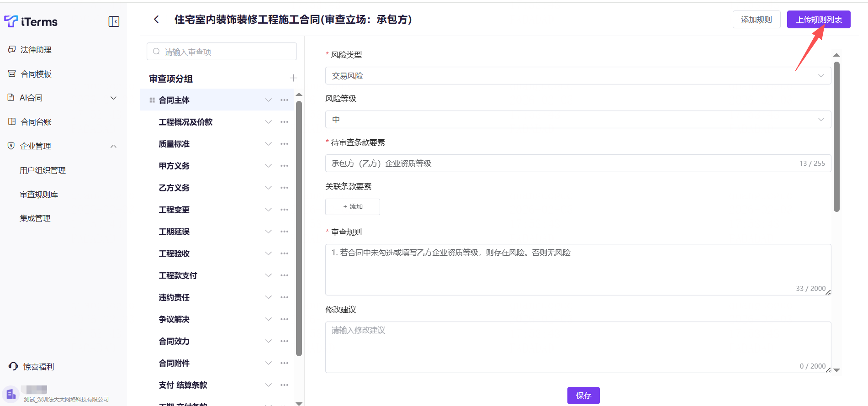
Task: Open the 风险类型 dropdown showing 交易风险
Action: point(578,76)
